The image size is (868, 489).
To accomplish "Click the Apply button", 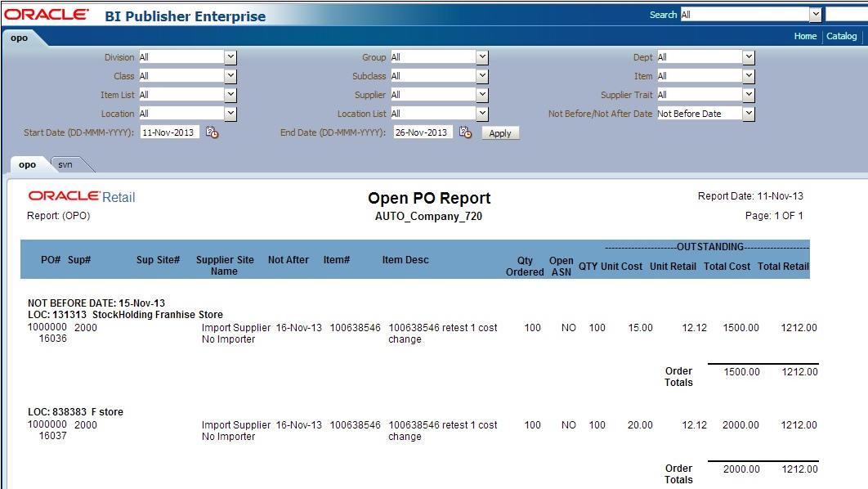I will point(500,133).
